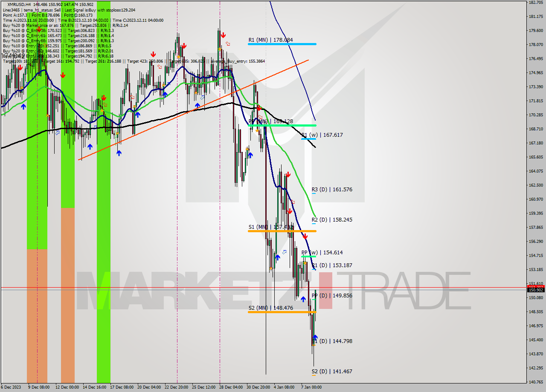Click the pink rectangle beside PP (D)

coord(325,291)
